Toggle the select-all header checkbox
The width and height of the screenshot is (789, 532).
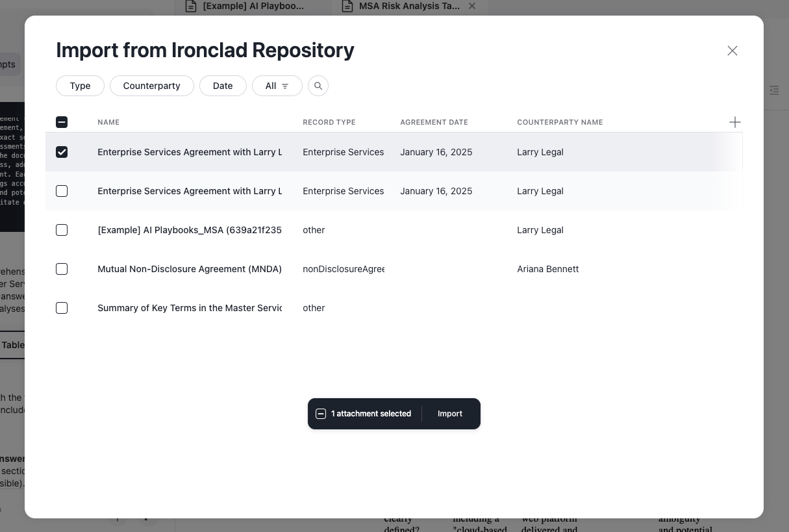(x=62, y=122)
